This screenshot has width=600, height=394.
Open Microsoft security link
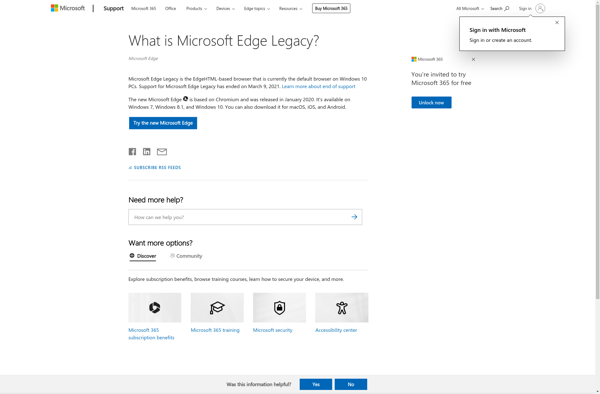click(272, 330)
